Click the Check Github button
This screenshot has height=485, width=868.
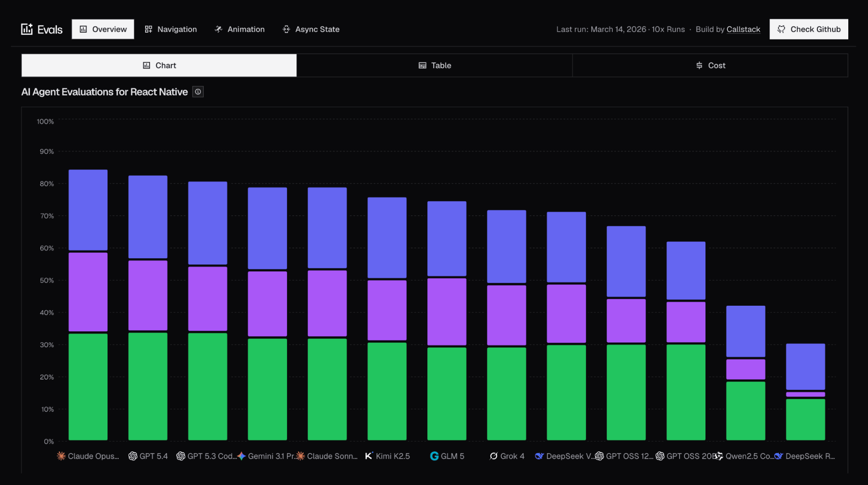(x=809, y=29)
